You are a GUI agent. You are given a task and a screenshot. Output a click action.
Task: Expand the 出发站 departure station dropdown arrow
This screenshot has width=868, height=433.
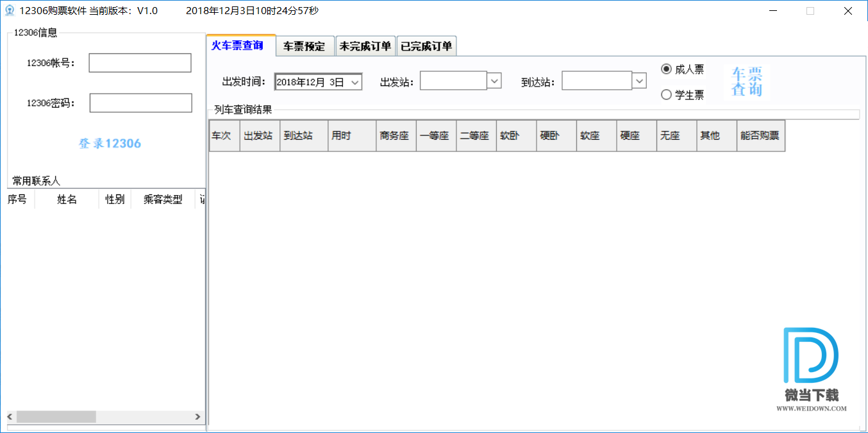(494, 81)
